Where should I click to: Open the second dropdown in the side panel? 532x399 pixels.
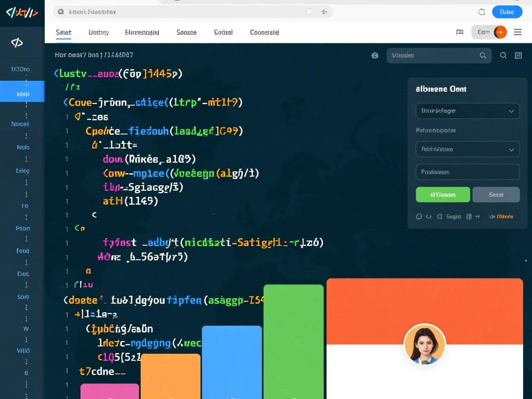(x=467, y=149)
